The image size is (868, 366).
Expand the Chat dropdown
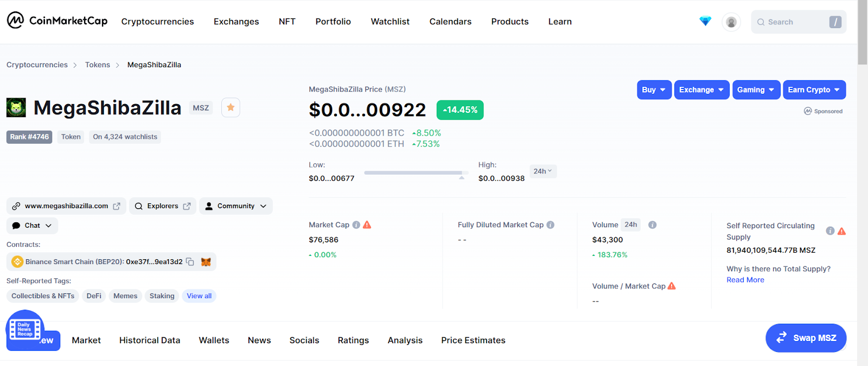click(x=33, y=226)
